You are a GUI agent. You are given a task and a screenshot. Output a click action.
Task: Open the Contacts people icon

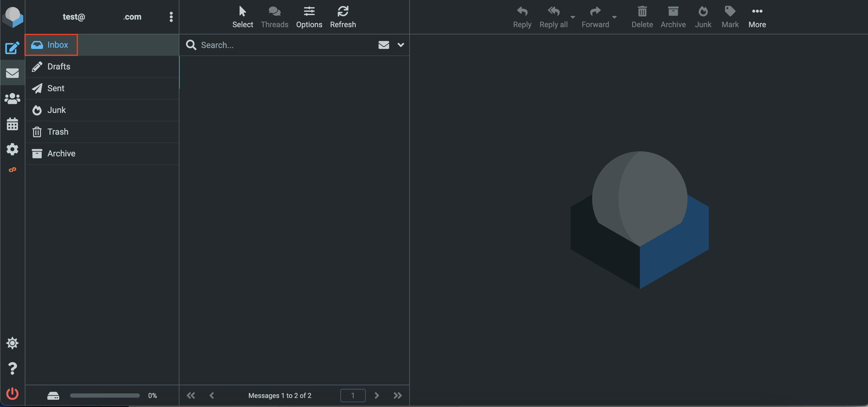pos(12,99)
